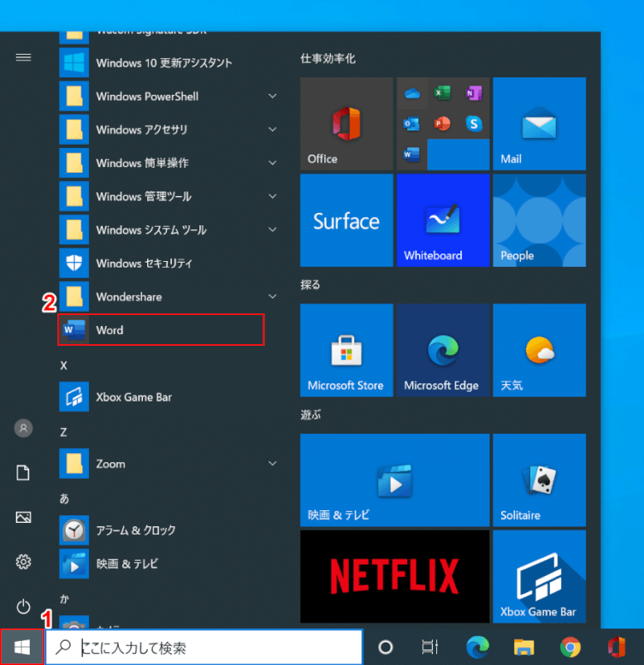Click the ここに入力して検索 search box
Image resolution: width=644 pixels, height=665 pixels.
[204, 648]
